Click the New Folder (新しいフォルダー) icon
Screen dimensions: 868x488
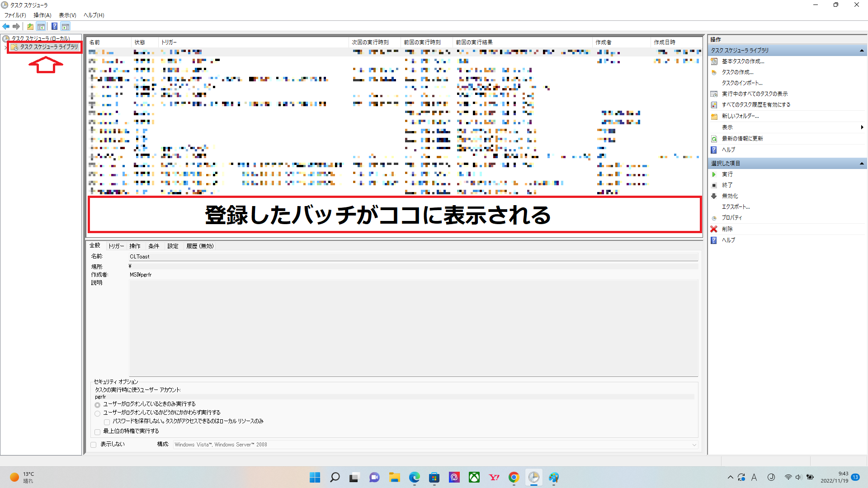coord(714,116)
